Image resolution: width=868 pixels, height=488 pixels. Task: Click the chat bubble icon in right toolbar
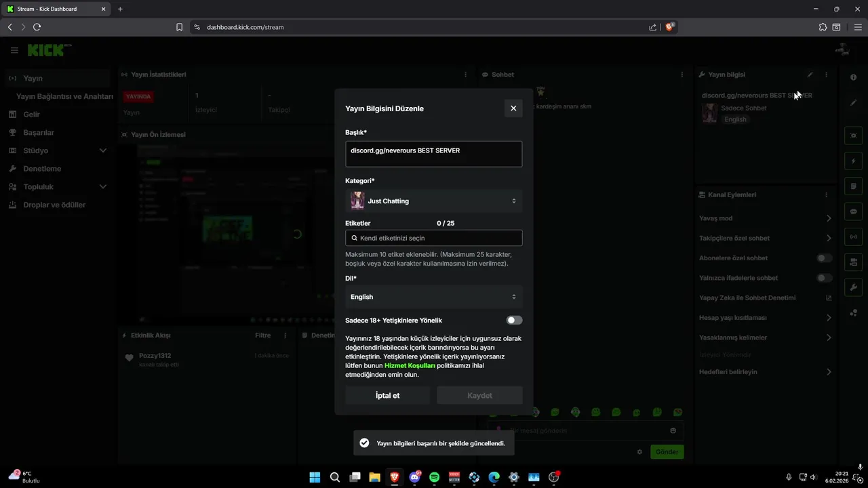pyautogui.click(x=853, y=211)
